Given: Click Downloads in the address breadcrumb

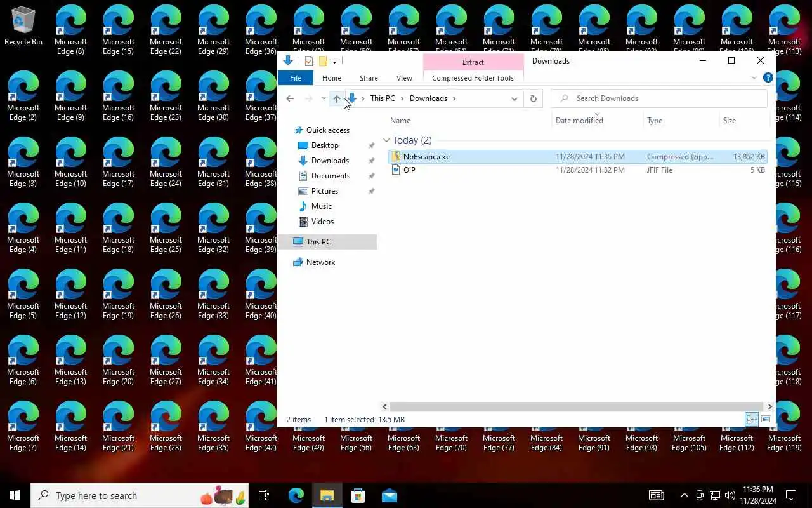Looking at the screenshot, I should [428, 98].
